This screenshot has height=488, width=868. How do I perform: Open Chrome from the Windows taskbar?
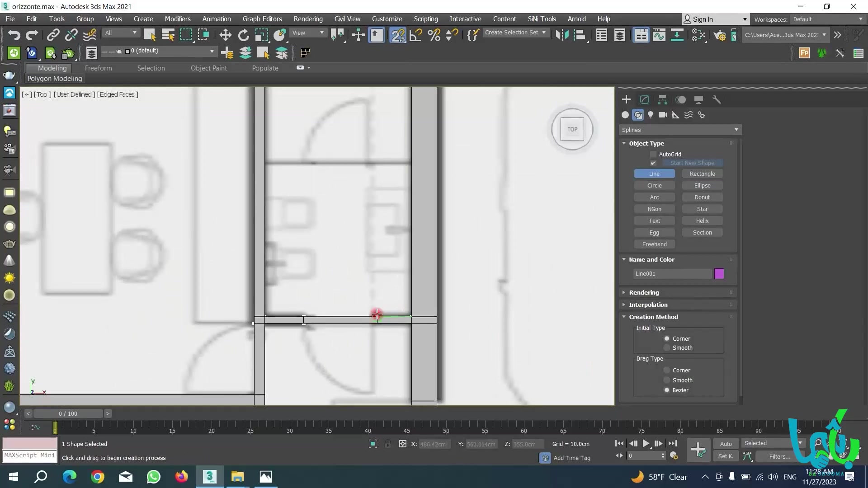coord(97,477)
